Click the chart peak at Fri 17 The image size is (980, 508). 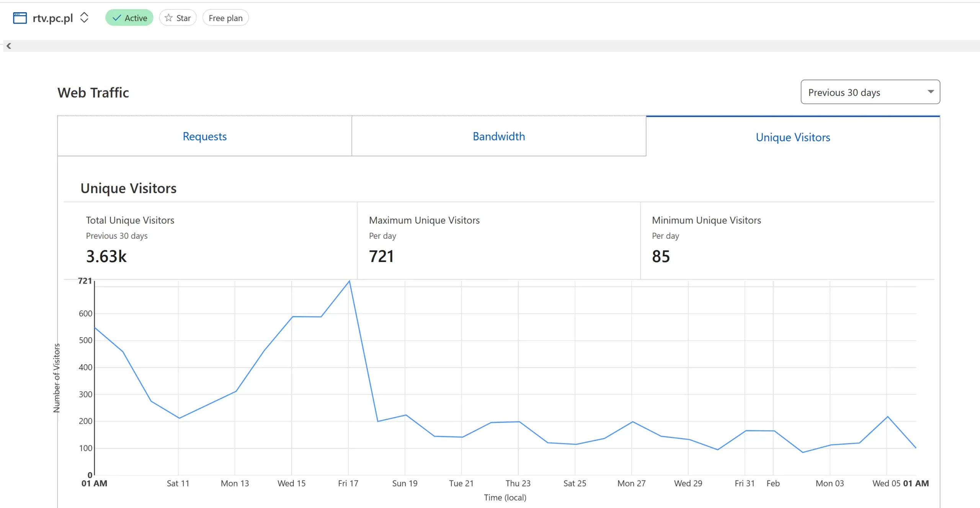click(349, 281)
